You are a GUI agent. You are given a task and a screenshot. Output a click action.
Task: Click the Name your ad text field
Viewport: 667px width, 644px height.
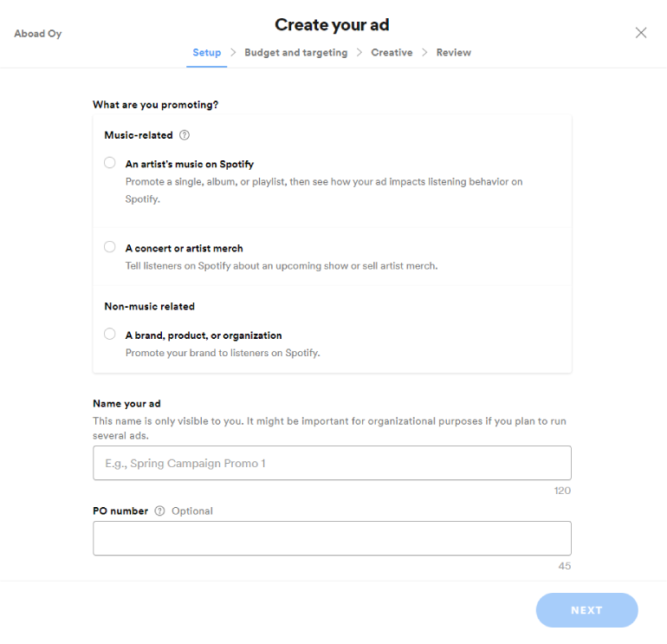click(332, 463)
